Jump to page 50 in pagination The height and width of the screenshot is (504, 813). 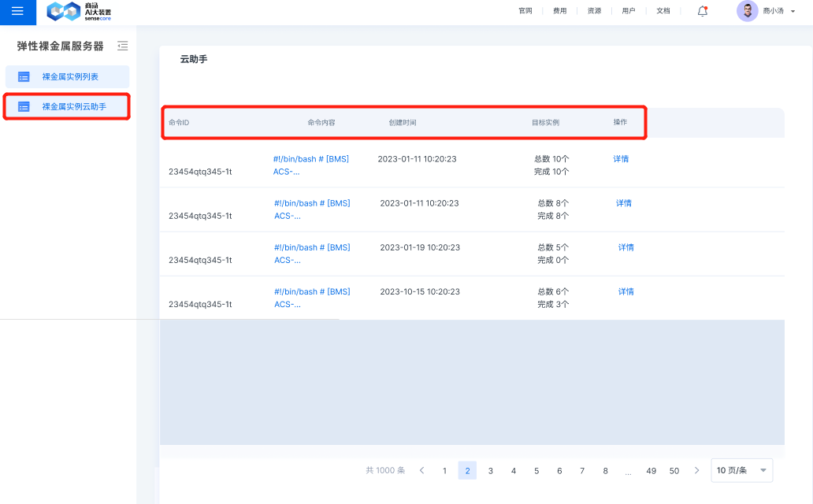click(674, 471)
